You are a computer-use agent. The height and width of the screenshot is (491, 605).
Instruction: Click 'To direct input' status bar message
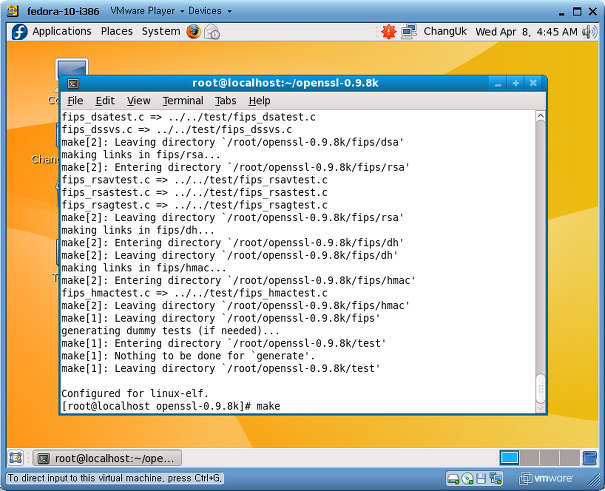115,478
